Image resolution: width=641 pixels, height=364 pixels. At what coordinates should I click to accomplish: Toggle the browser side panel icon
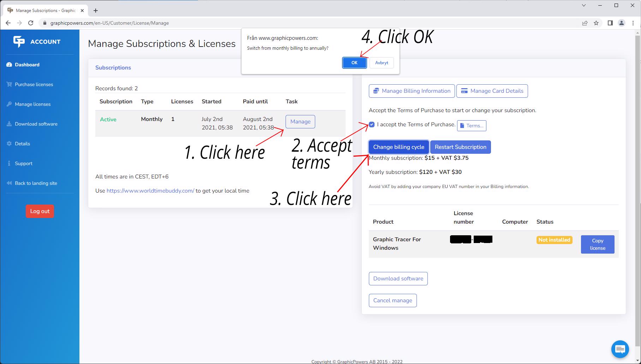(x=610, y=23)
